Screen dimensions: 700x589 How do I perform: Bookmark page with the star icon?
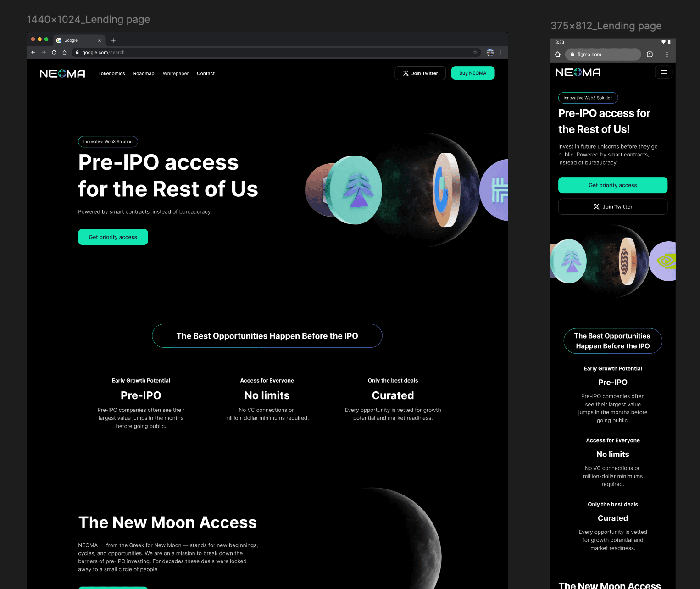click(475, 52)
